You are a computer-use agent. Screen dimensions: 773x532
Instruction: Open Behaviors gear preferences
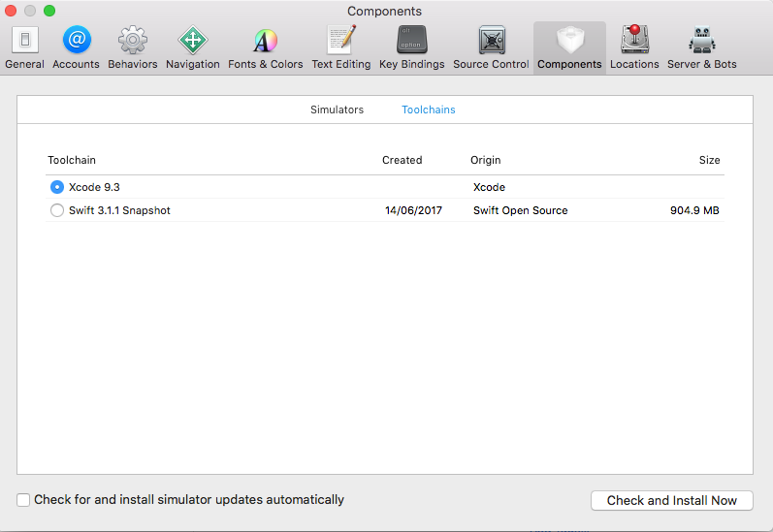coord(133,47)
